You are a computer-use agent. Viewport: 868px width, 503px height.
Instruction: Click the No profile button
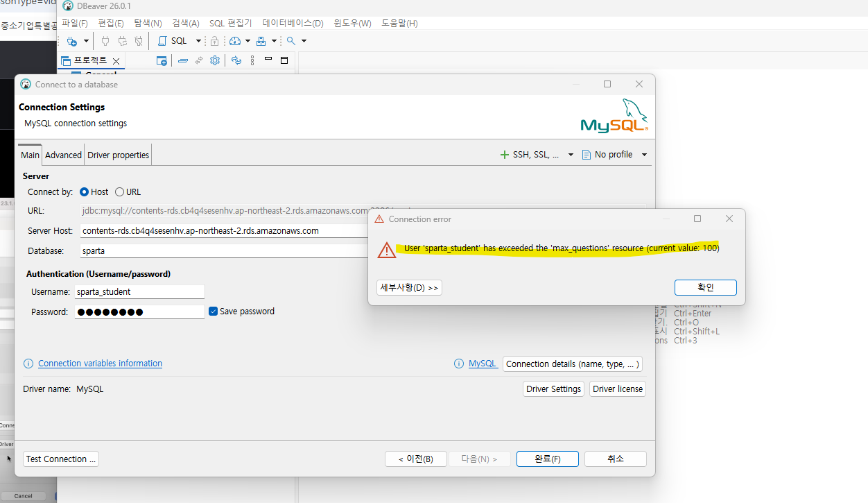pyautogui.click(x=607, y=155)
